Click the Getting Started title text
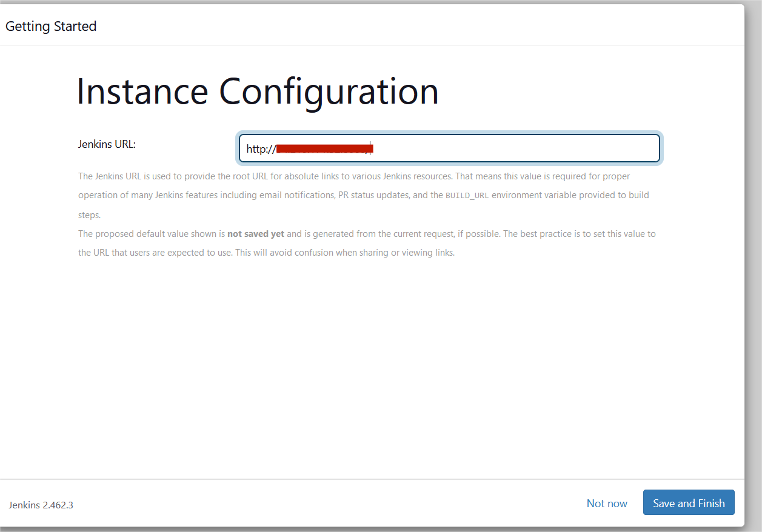762x532 pixels. pyautogui.click(x=51, y=27)
